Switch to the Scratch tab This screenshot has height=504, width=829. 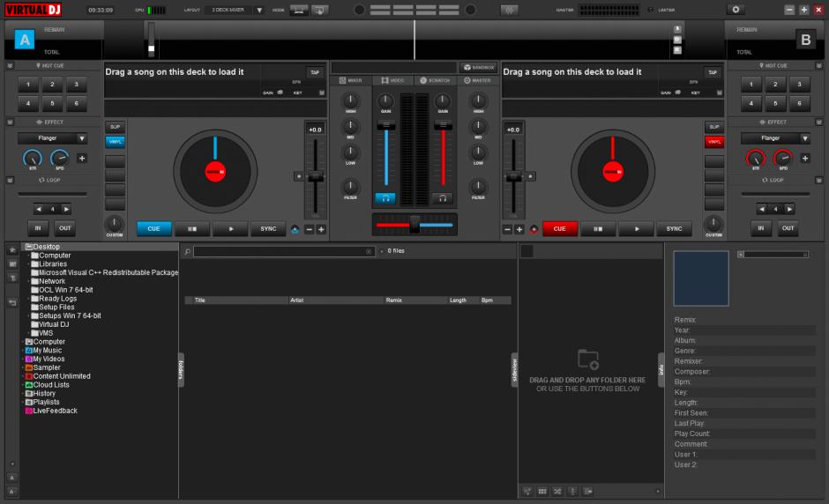point(435,80)
